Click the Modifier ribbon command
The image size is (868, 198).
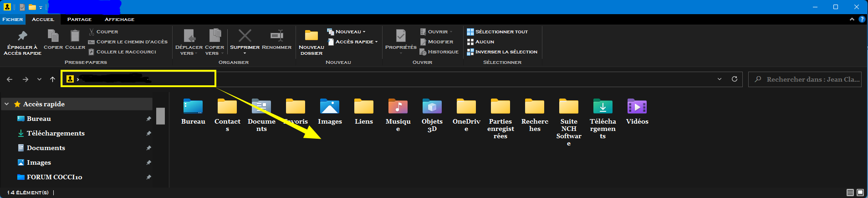coord(436,42)
